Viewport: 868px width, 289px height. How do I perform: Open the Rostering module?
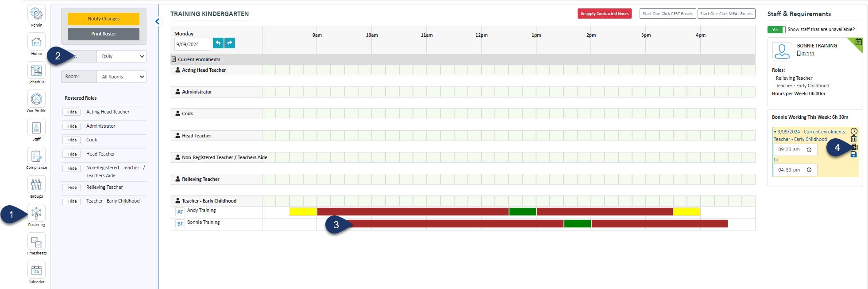pos(36,213)
